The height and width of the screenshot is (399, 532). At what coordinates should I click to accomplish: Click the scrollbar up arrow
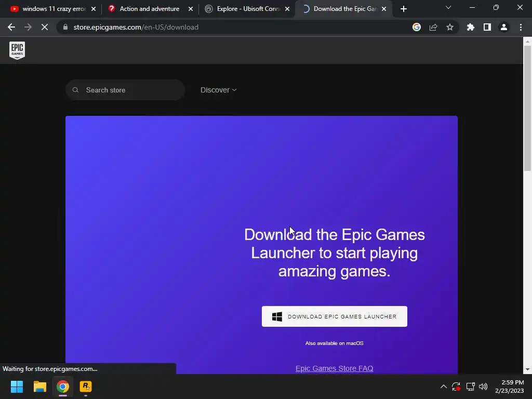(x=527, y=42)
